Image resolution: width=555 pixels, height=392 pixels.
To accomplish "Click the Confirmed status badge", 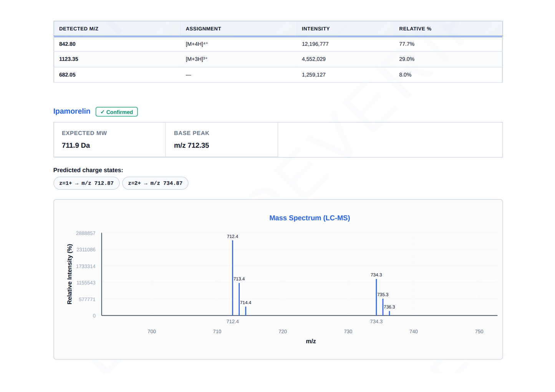I will tap(117, 112).
